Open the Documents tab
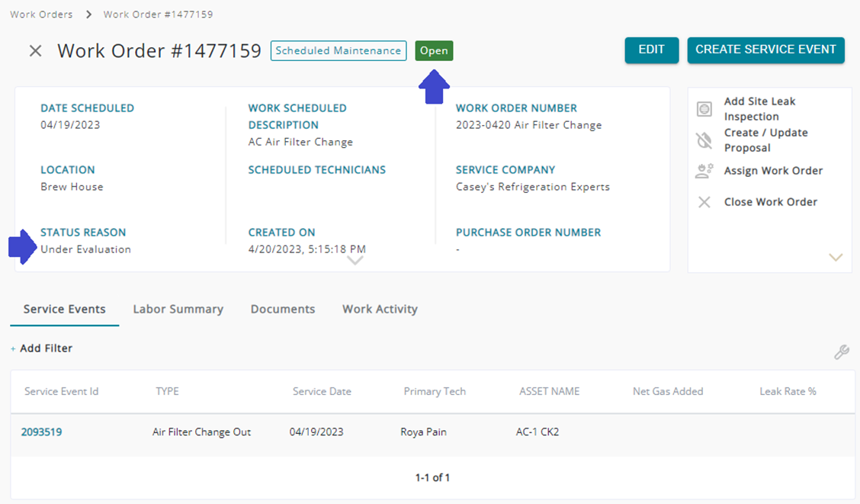The image size is (860, 504). tap(283, 310)
